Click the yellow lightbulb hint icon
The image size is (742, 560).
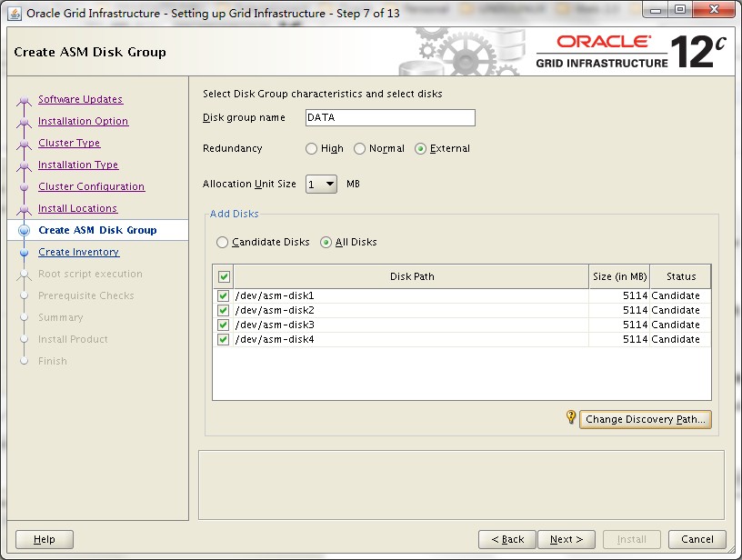571,417
